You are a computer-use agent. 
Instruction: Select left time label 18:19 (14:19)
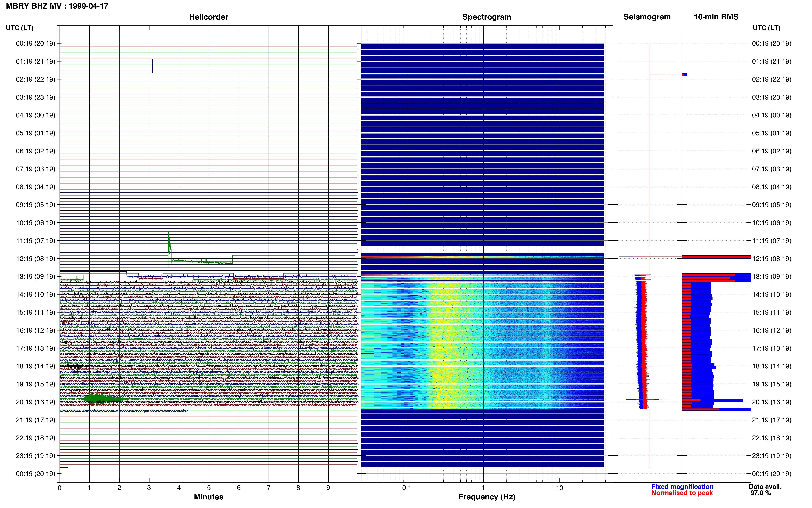tap(36, 366)
